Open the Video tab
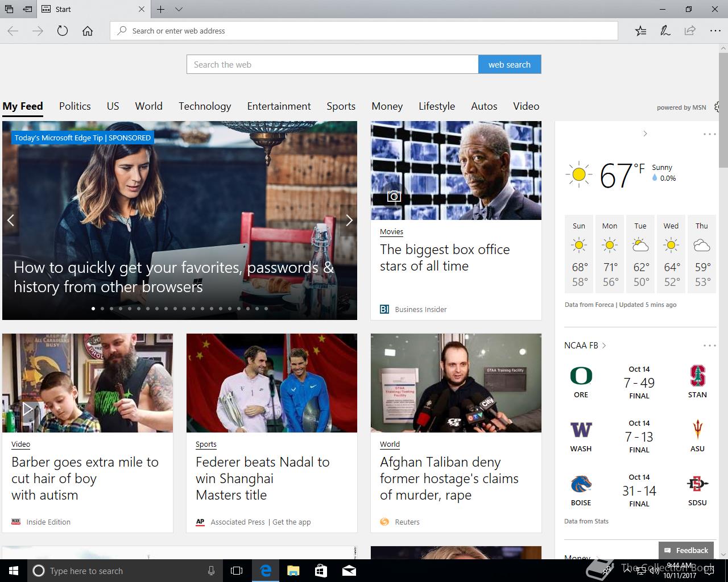 pyautogui.click(x=526, y=106)
